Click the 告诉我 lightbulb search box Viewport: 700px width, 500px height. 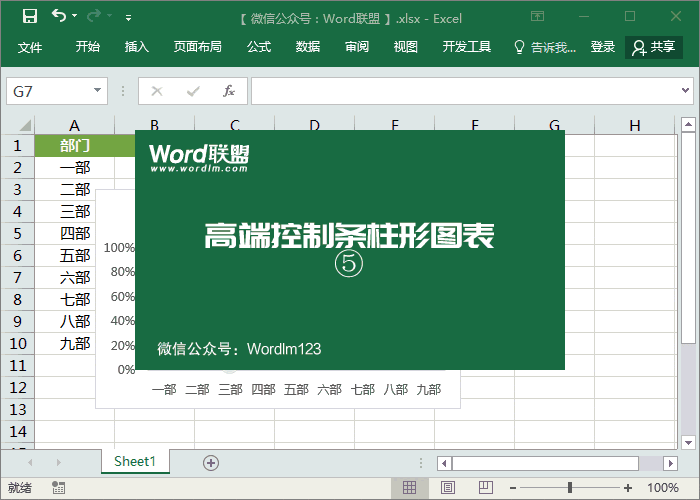point(545,47)
